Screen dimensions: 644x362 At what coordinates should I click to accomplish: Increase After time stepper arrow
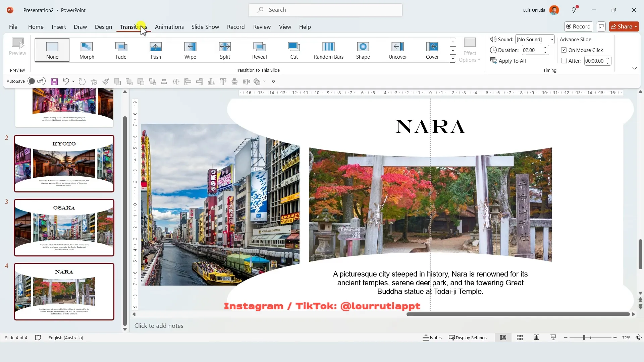point(607,59)
